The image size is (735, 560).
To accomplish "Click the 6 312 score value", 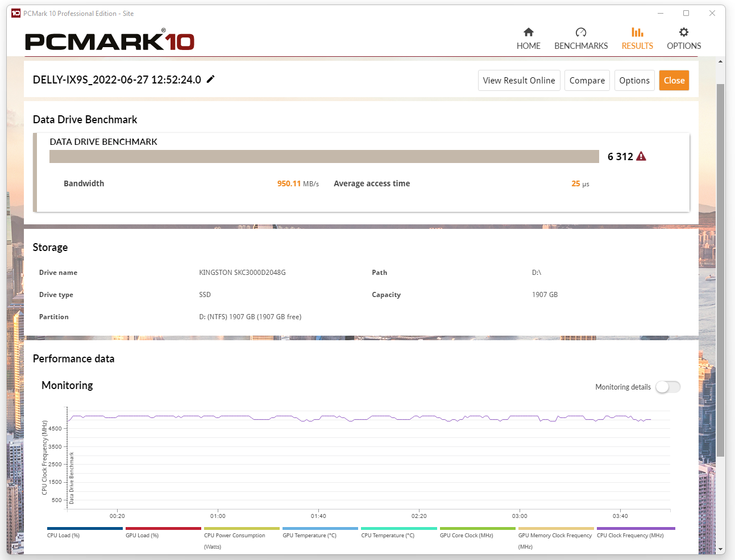I will pyautogui.click(x=620, y=156).
